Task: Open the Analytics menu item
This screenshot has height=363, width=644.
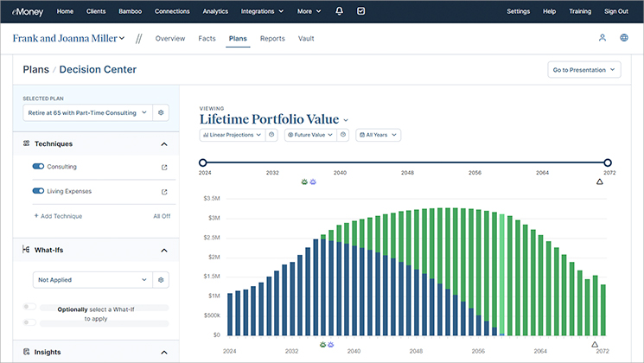Action: pos(215,11)
